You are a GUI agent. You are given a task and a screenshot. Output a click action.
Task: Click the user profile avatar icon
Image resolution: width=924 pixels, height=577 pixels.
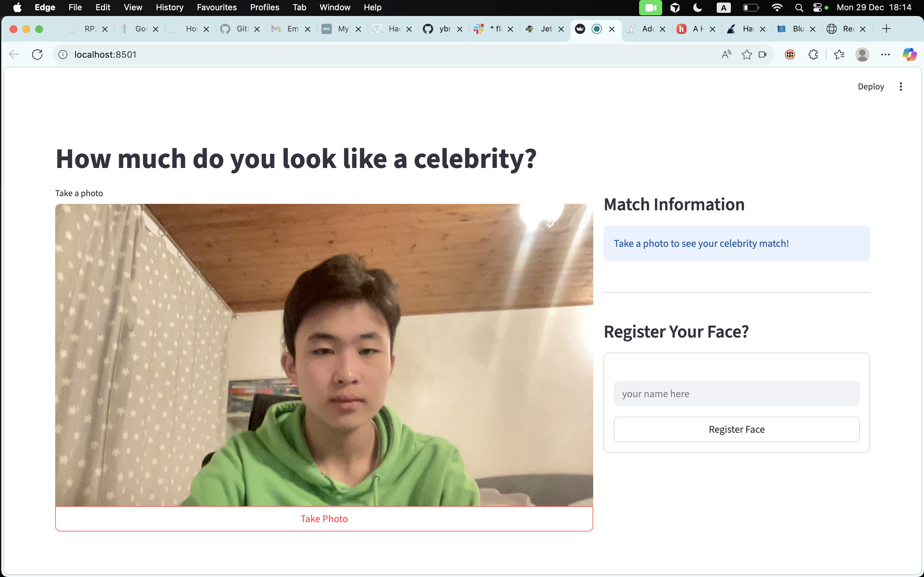coord(862,54)
